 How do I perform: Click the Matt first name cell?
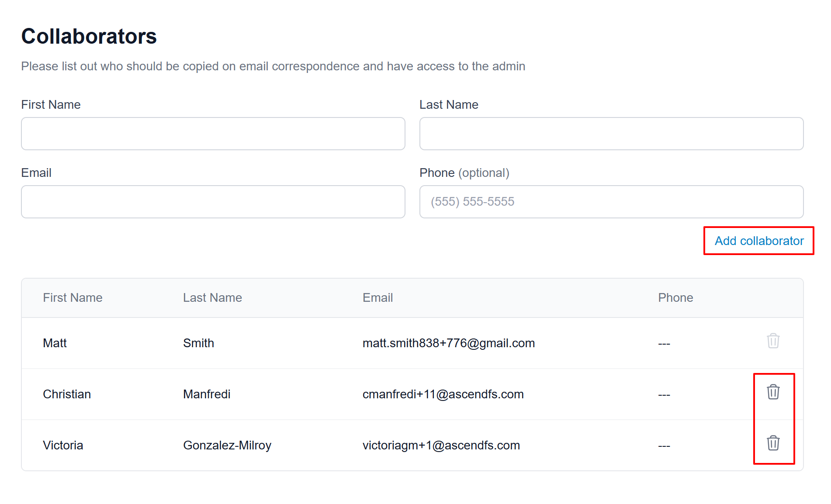pyautogui.click(x=55, y=343)
